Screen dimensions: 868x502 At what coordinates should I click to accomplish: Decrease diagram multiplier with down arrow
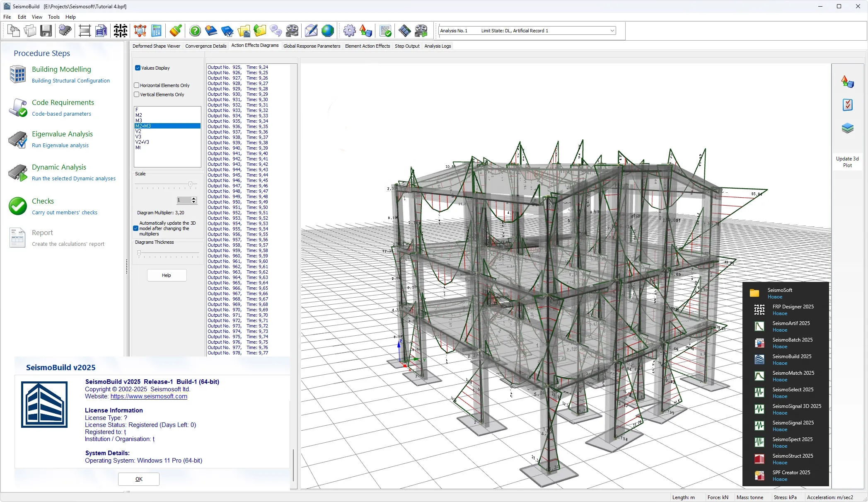193,202
